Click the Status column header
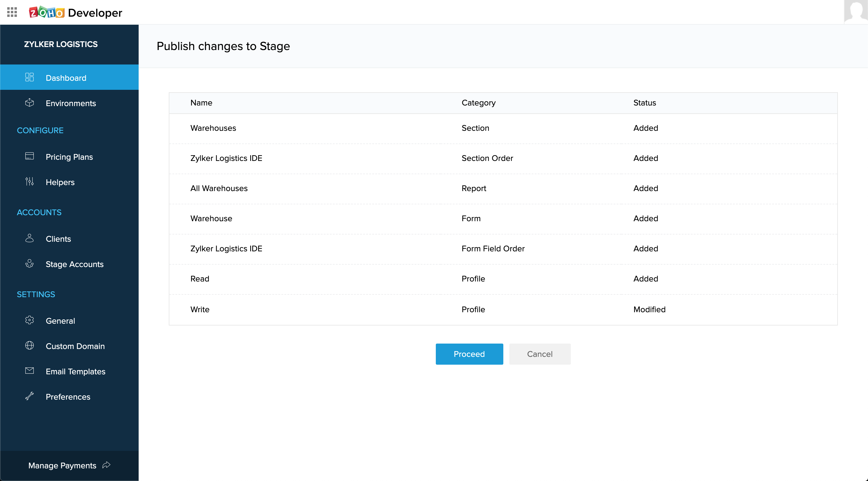 [x=644, y=103]
